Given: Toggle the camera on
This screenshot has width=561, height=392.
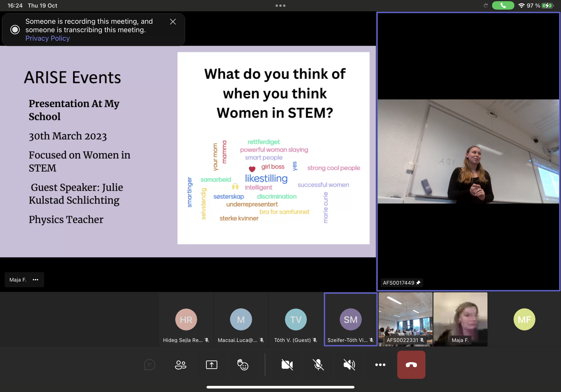Looking at the screenshot, I should point(287,365).
